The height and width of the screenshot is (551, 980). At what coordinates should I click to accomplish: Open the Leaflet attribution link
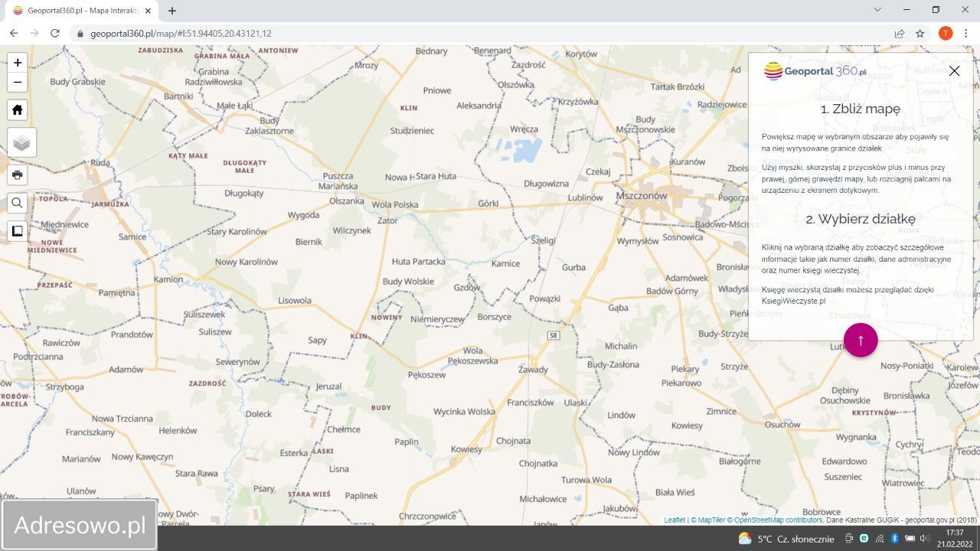(x=675, y=520)
